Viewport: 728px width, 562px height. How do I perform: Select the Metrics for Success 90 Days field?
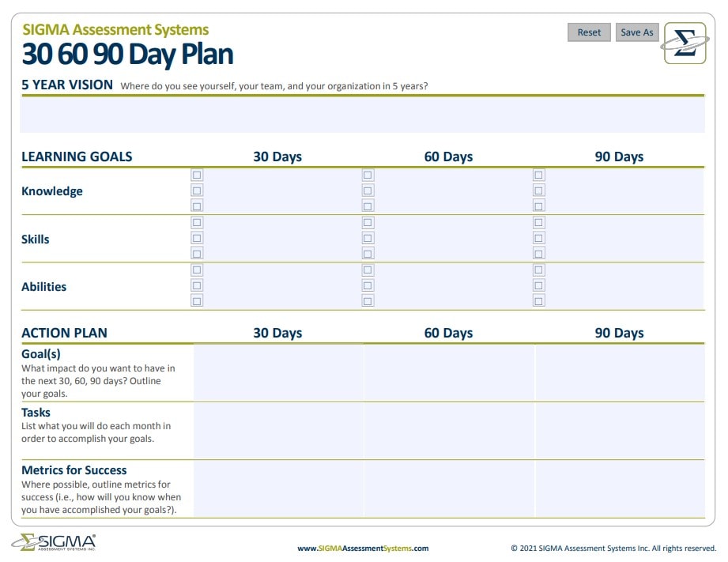[620, 489]
